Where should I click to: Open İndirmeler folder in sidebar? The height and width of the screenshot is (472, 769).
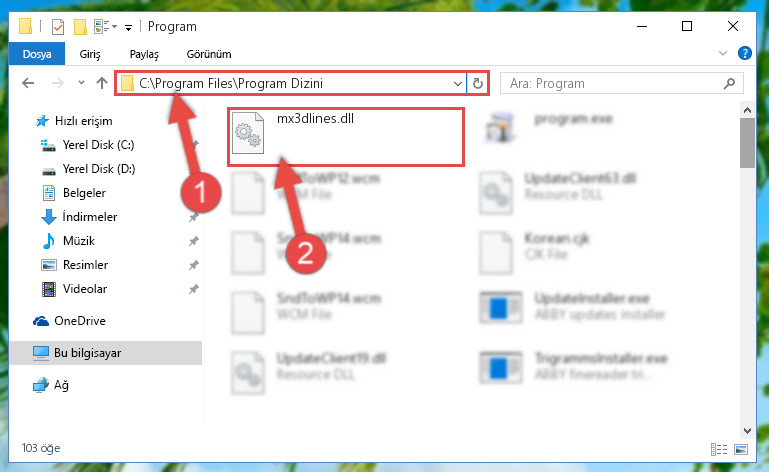coord(90,216)
